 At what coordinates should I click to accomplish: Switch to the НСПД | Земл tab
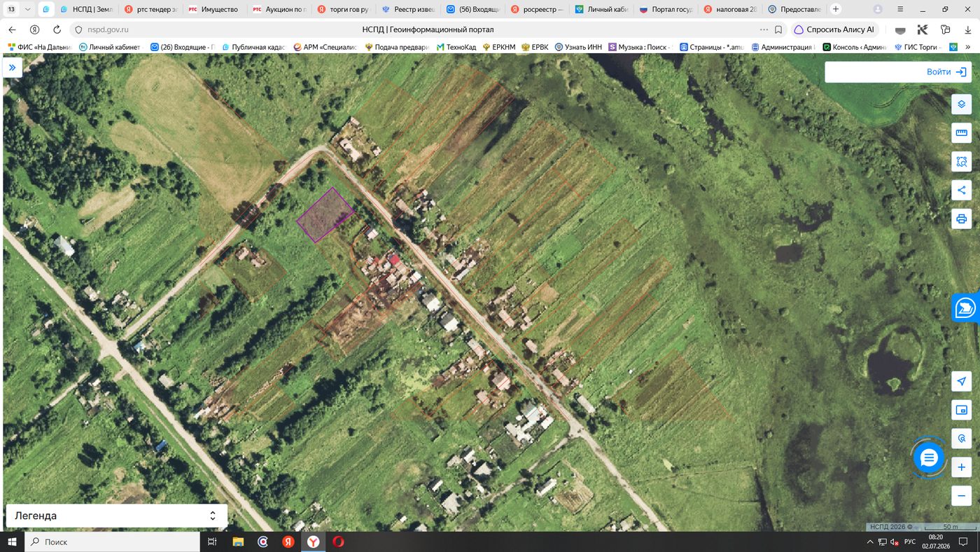tap(85, 10)
